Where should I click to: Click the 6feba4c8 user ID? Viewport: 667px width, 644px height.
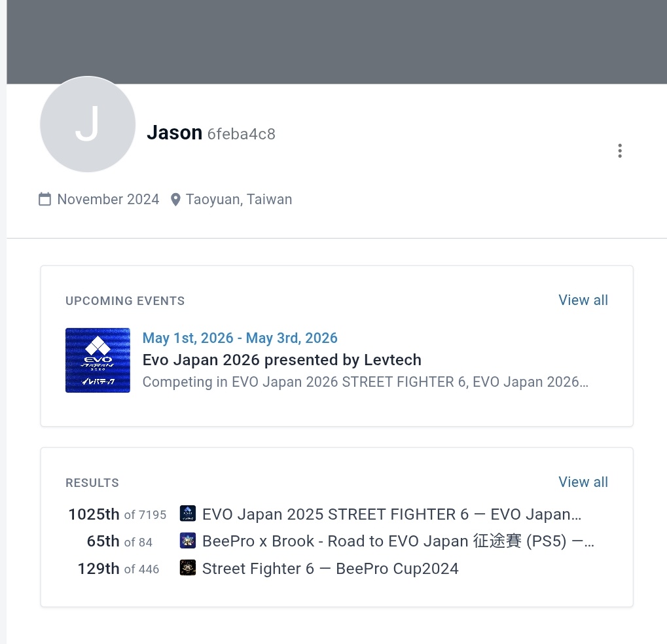click(x=241, y=134)
